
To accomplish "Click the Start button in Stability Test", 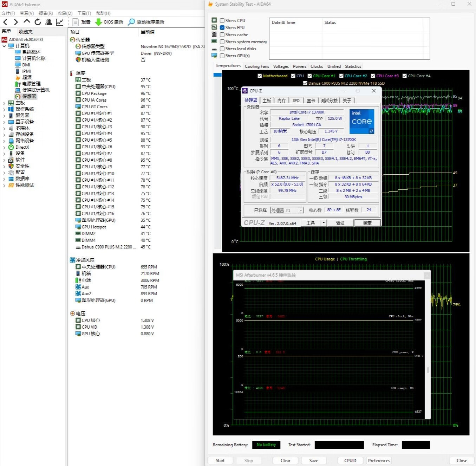I will pyautogui.click(x=220, y=460).
